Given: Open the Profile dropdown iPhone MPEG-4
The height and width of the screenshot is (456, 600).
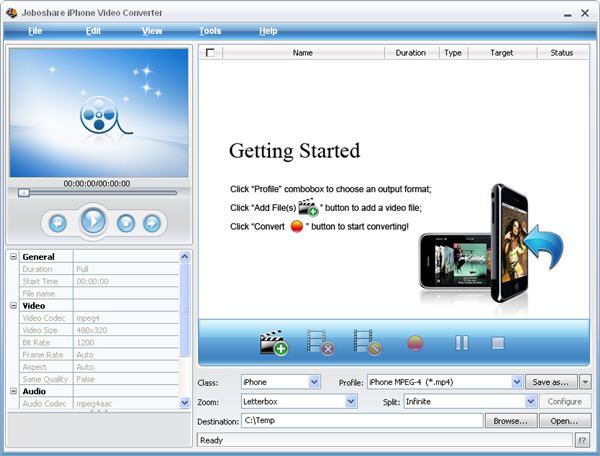Looking at the screenshot, I should tap(517, 382).
